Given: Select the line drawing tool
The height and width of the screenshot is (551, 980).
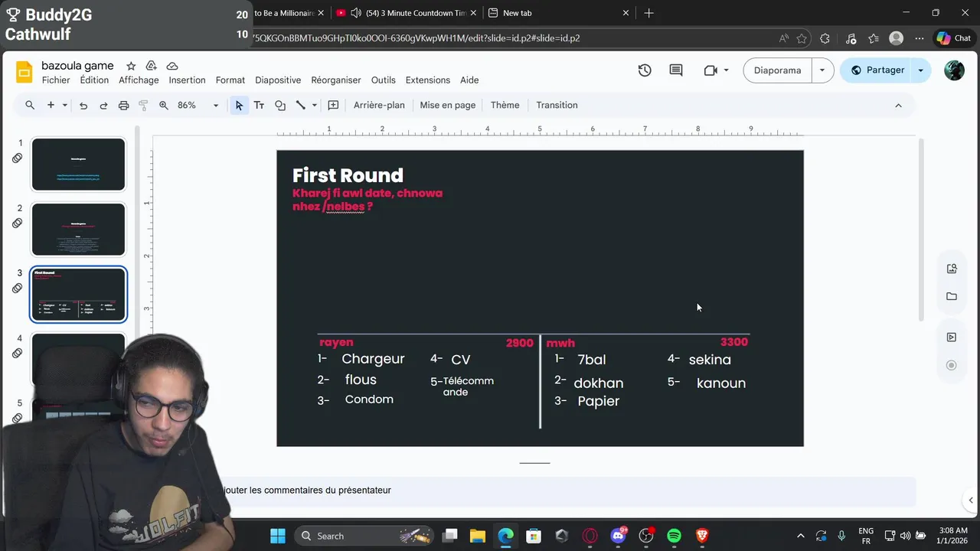Looking at the screenshot, I should click(301, 105).
